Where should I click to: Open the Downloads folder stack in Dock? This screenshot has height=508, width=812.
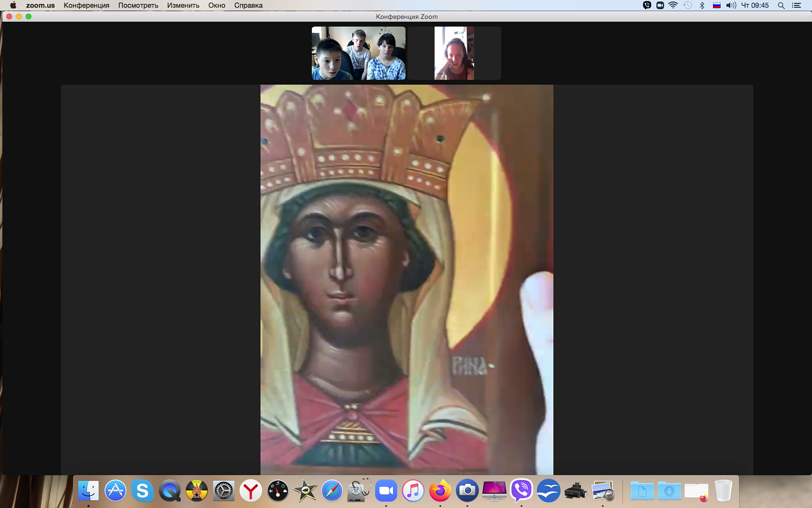669,491
